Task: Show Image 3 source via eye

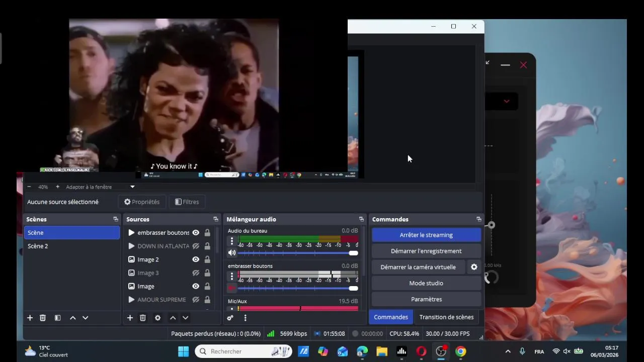Action: [196, 273]
